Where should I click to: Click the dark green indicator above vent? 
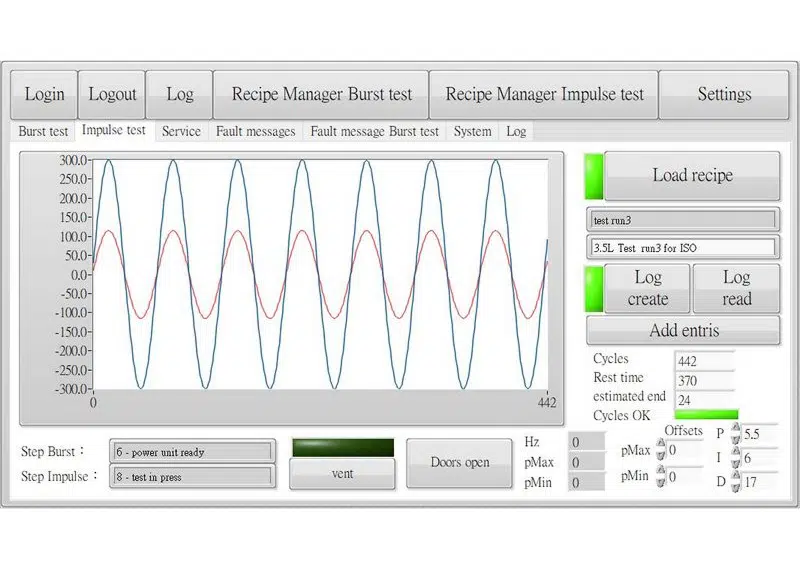click(342, 447)
